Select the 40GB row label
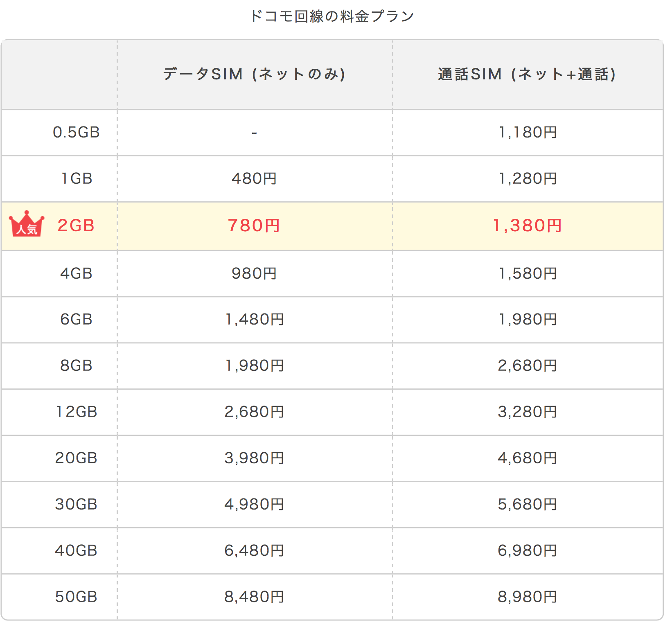 coord(77,550)
